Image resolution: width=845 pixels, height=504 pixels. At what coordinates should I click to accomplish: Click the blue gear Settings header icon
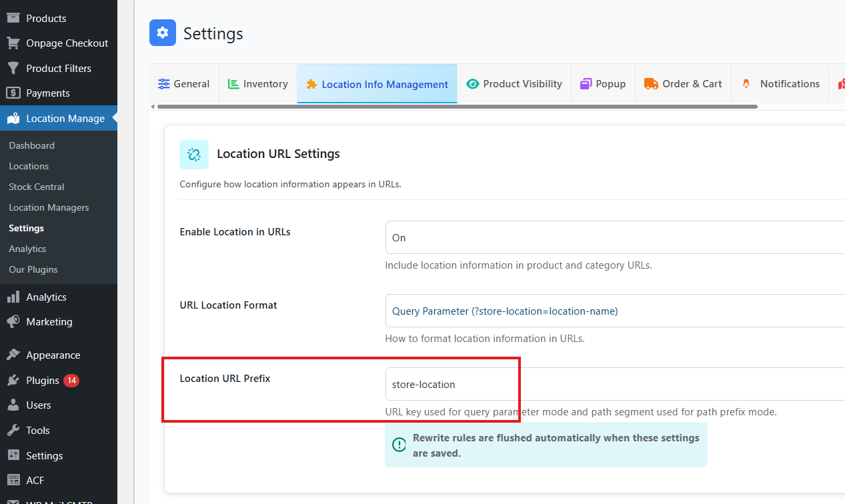pyautogui.click(x=163, y=33)
